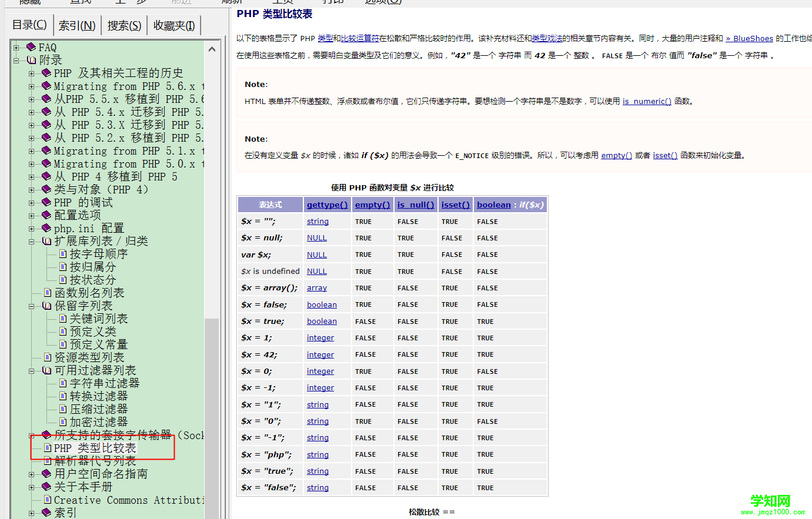Collapse the 附录 tree node
Viewport: 812px width, 519px height.
[x=16, y=60]
